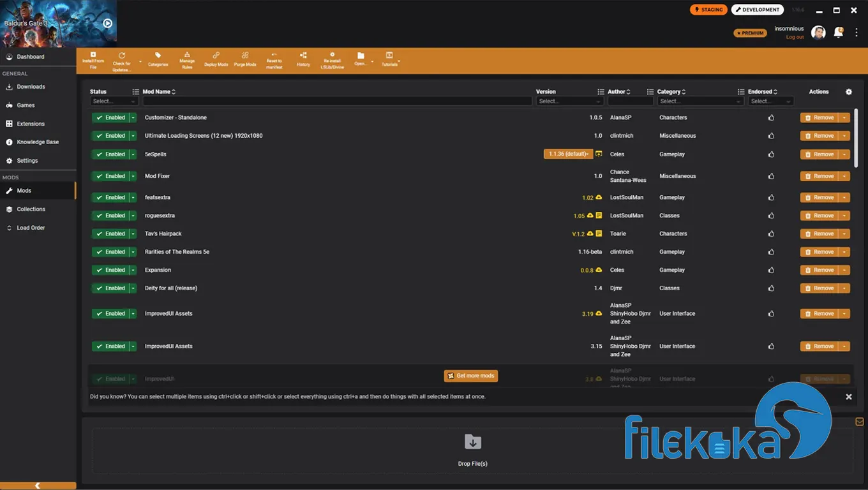
Task: Toggle Enabled status for featsextra
Action: 110,198
